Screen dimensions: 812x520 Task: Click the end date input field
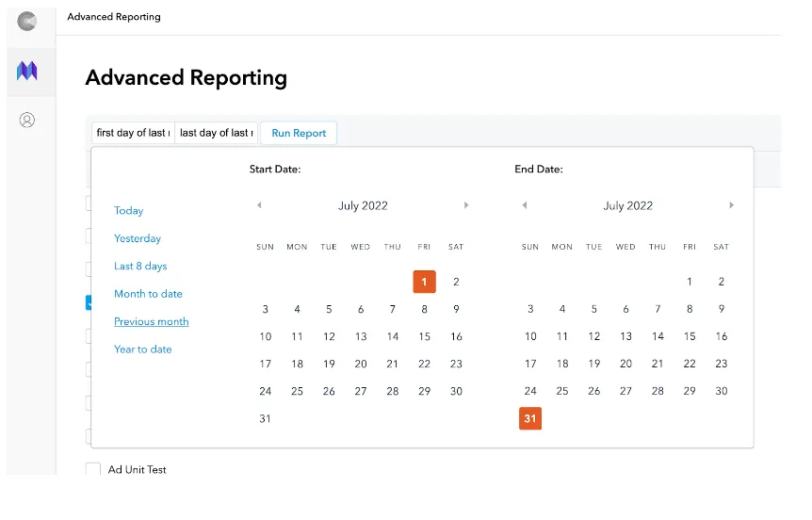pos(217,133)
